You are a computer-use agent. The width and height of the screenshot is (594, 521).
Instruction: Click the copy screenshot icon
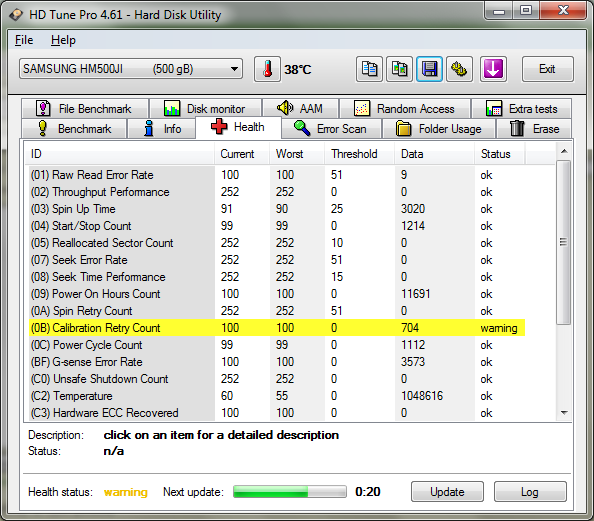click(399, 69)
